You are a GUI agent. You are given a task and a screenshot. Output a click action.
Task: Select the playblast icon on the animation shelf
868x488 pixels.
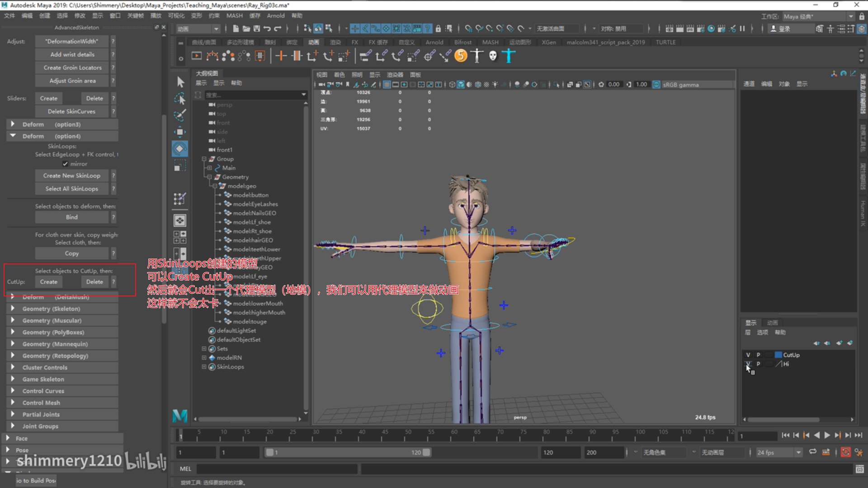[196, 56]
